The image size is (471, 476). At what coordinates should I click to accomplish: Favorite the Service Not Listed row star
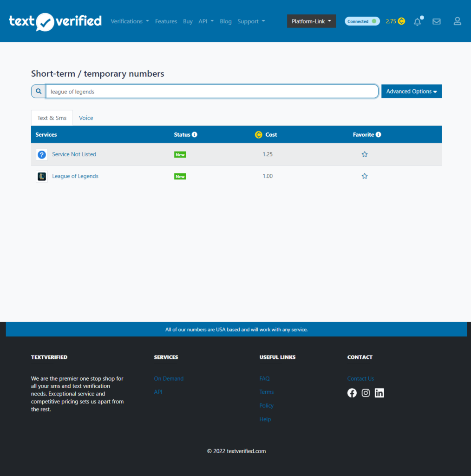point(365,154)
